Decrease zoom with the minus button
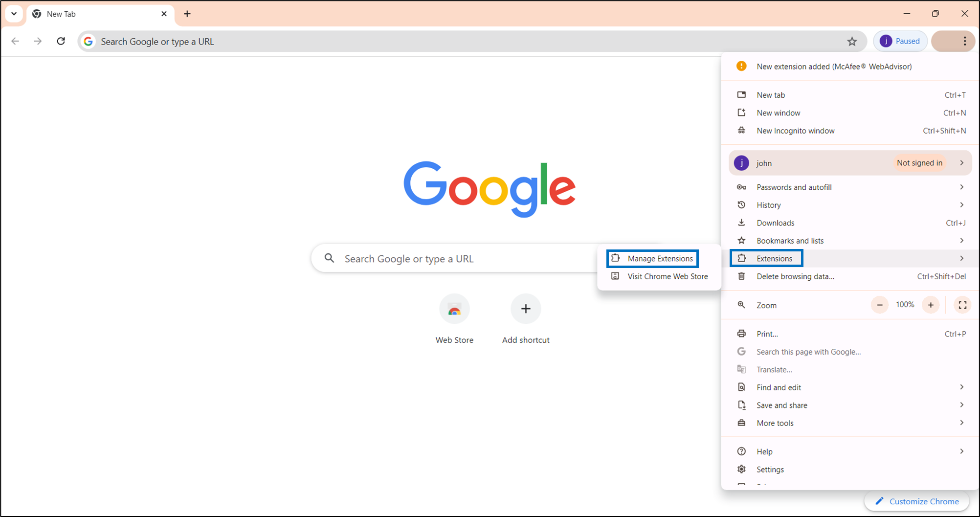Screen dimensions: 980x517 [x=879, y=305]
